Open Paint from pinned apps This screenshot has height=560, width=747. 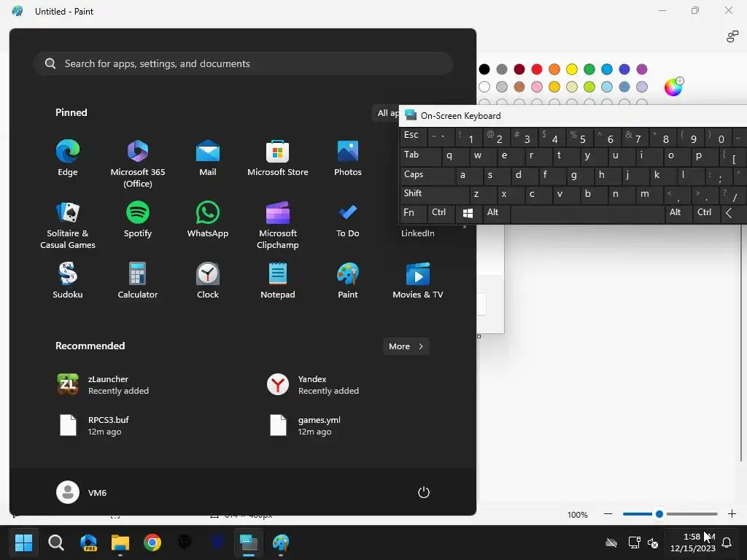[348, 281]
